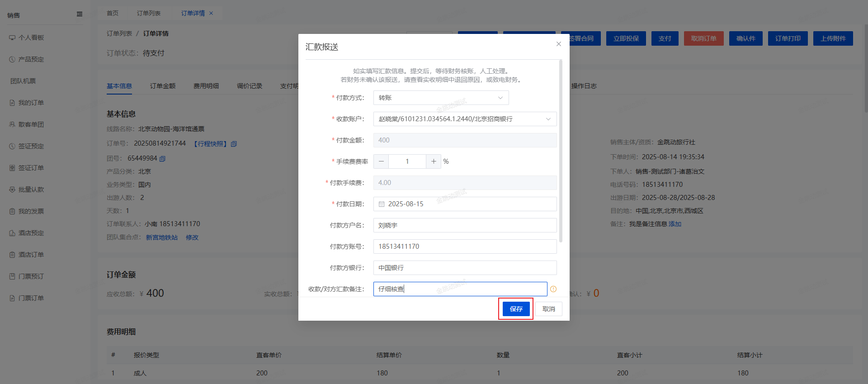868x384 pixels.
Task: Click the info icon beside remittance remark field
Action: [x=553, y=289]
